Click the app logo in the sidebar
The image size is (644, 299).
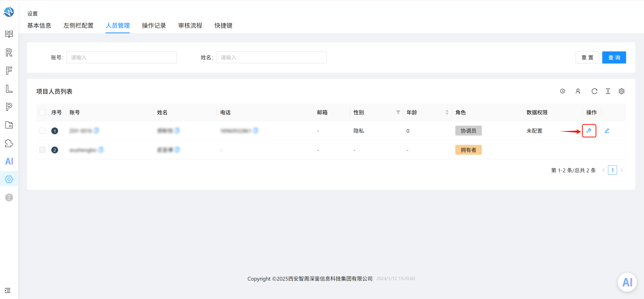tap(9, 12)
